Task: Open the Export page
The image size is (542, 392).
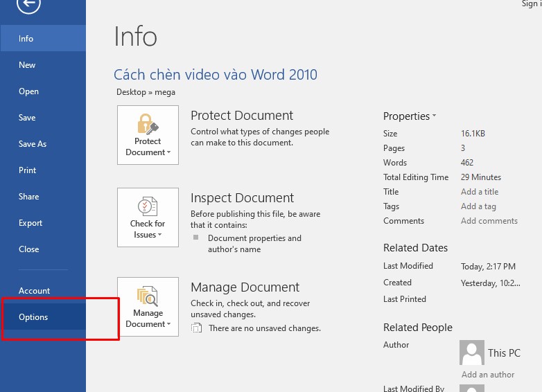Action: pyautogui.click(x=43, y=223)
